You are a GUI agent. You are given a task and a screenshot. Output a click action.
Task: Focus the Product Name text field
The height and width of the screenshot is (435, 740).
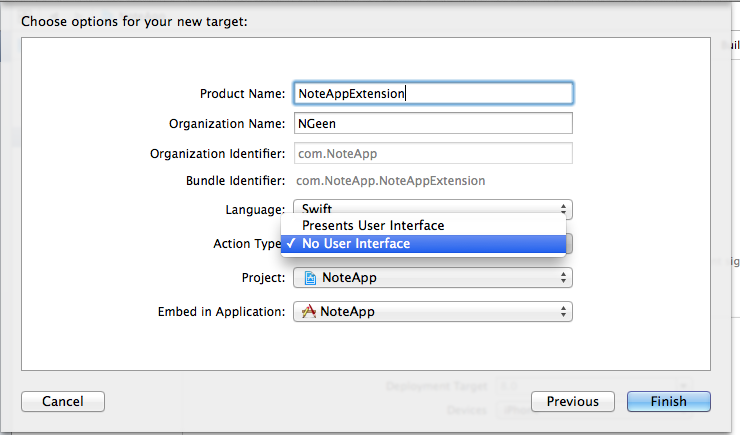pyautogui.click(x=433, y=93)
